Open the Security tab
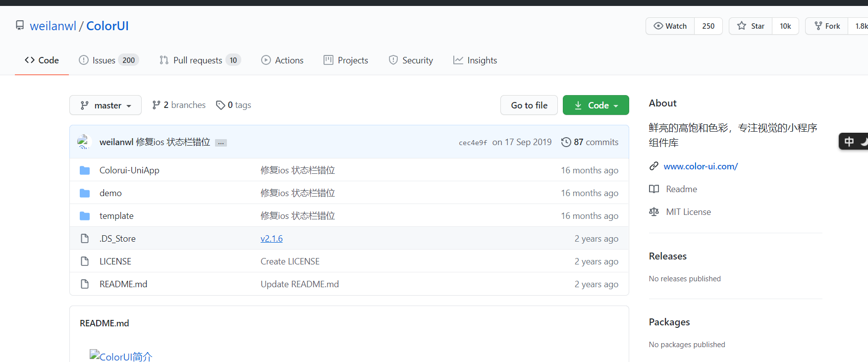This screenshot has height=362, width=868. pos(411,60)
